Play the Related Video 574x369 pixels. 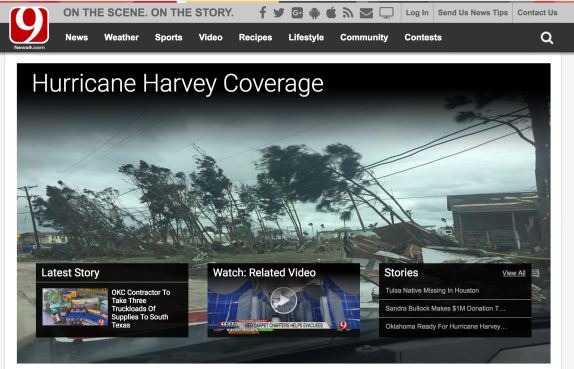(283, 300)
